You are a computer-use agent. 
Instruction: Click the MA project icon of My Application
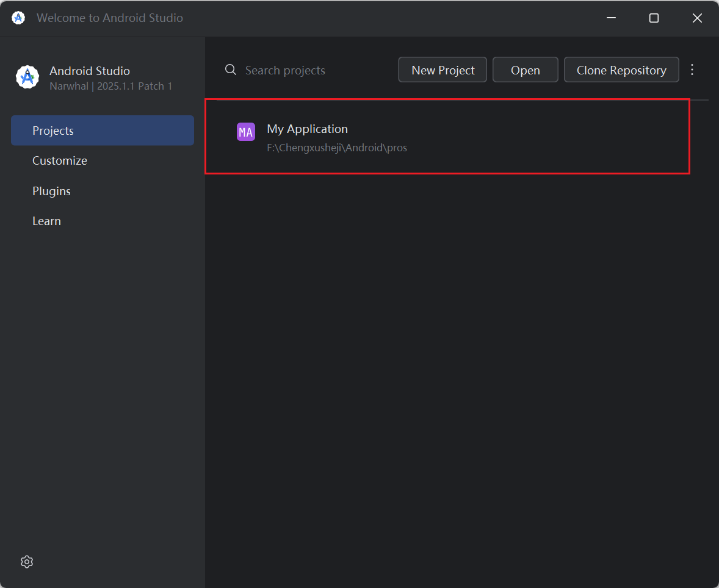(x=246, y=132)
